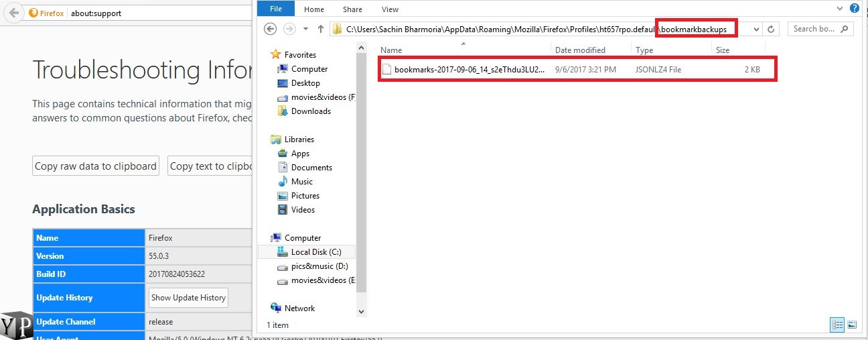This screenshot has width=868, height=340.
Task: Click the navigation pane scroll down arrow
Action: point(362,312)
